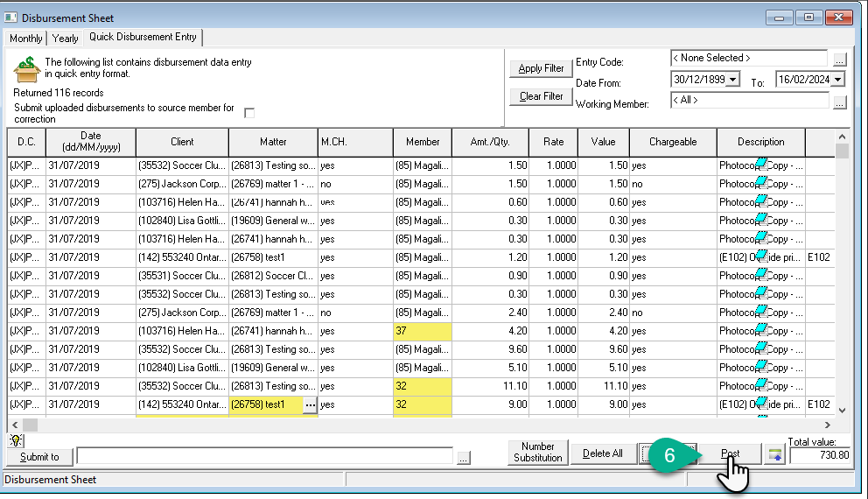Click the Client column header
Screen dimensions: 868x499
[x=182, y=142]
